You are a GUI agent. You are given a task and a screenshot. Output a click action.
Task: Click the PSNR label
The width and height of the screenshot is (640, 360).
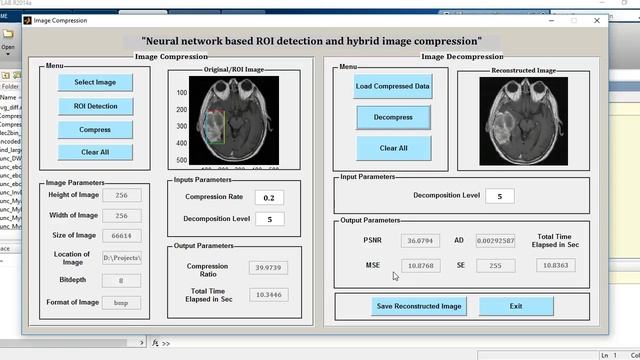[x=373, y=240]
